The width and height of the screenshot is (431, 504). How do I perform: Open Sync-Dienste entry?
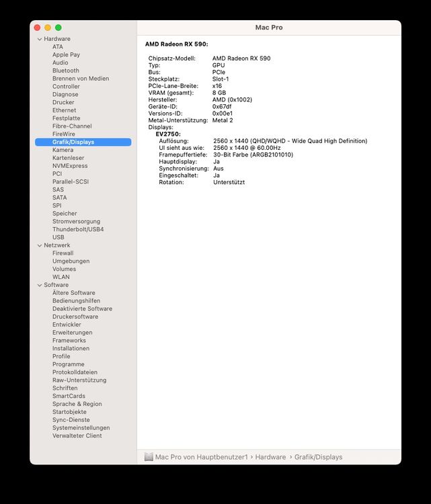(x=71, y=420)
